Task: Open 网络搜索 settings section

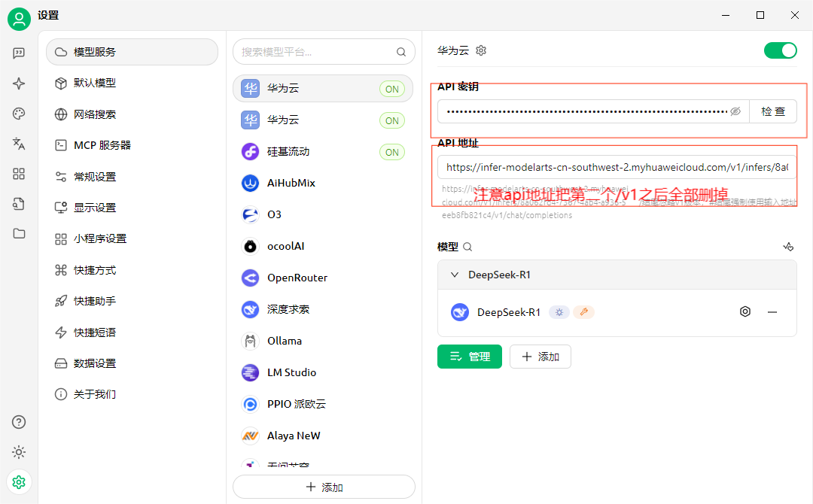Action: 132,114
